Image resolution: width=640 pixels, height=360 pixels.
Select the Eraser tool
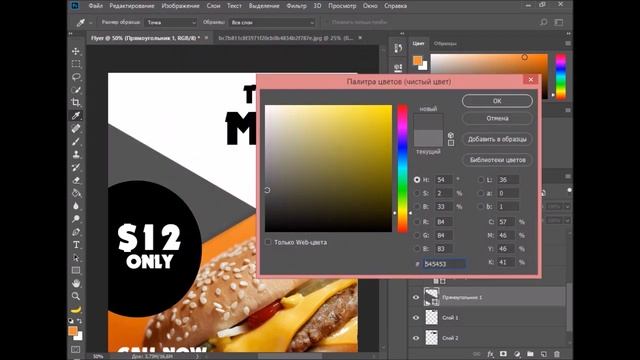tap(76, 180)
